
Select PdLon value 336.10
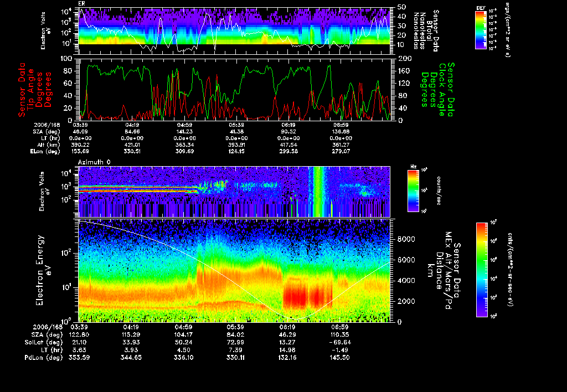183,357
